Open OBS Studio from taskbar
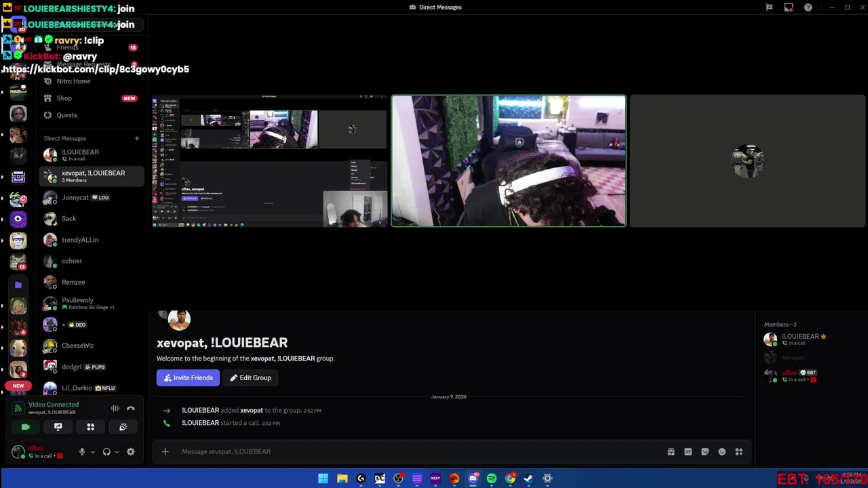Image resolution: width=868 pixels, height=488 pixels. point(398,479)
